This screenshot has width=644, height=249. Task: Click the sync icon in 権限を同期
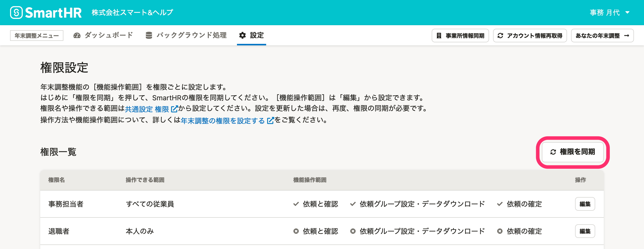(x=553, y=152)
